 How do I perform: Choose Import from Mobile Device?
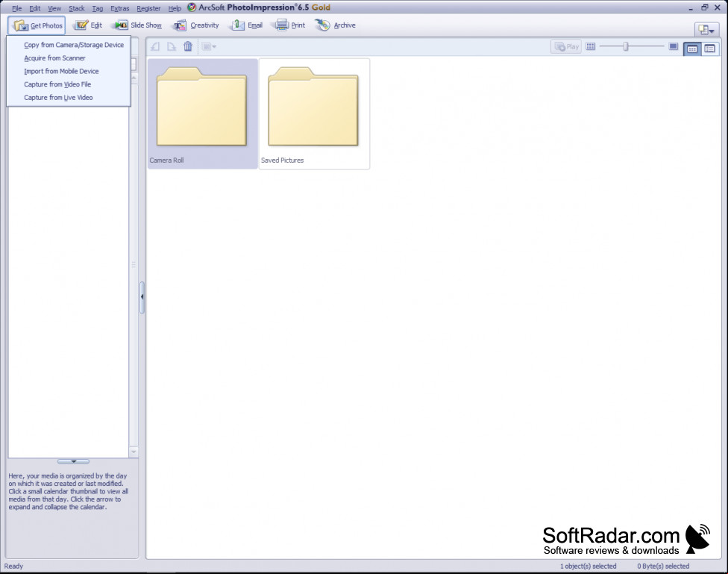coord(69,71)
